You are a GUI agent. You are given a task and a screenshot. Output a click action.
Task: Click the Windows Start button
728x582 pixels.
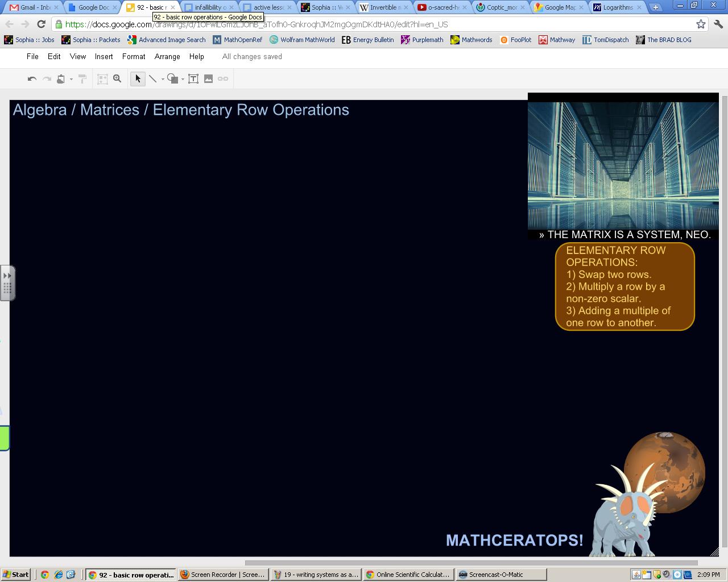pos(16,575)
